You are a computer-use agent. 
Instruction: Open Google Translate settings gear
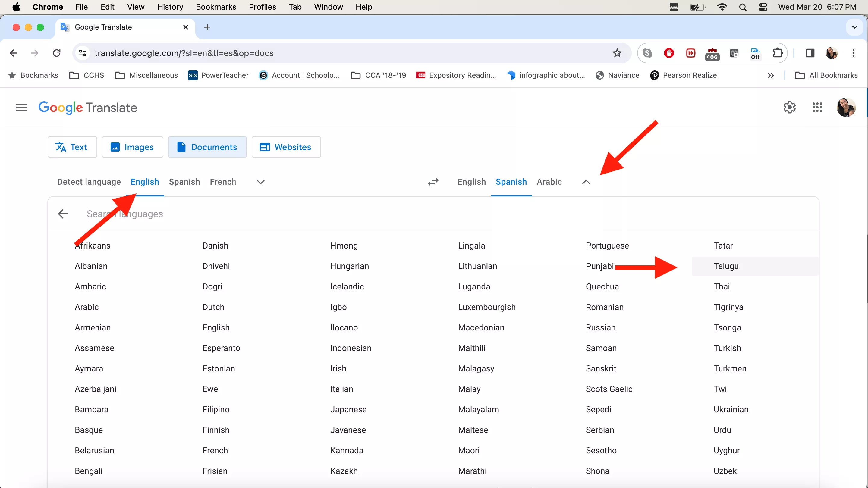coord(790,107)
